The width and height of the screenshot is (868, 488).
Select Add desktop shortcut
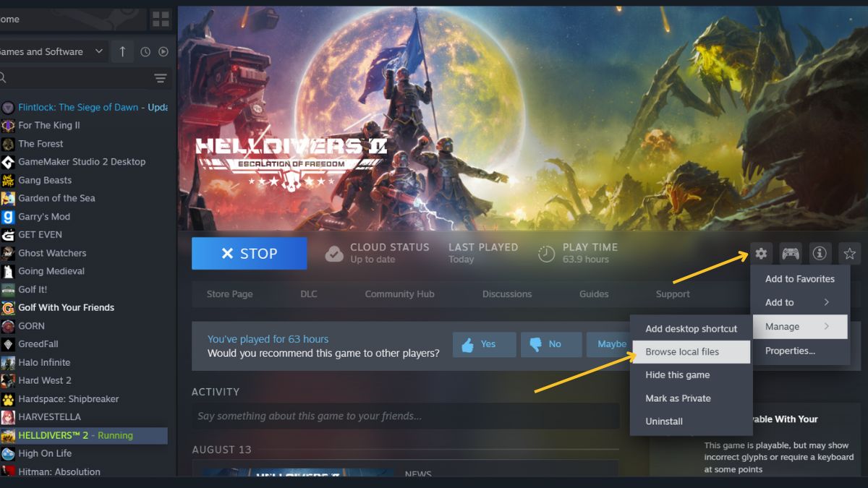pyautogui.click(x=691, y=328)
